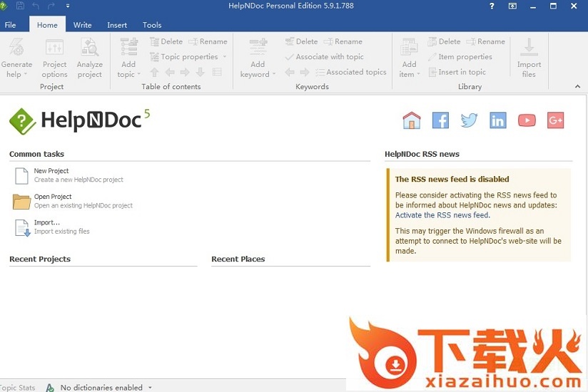Expand Add topic dropdown arrow

pyautogui.click(x=138, y=74)
